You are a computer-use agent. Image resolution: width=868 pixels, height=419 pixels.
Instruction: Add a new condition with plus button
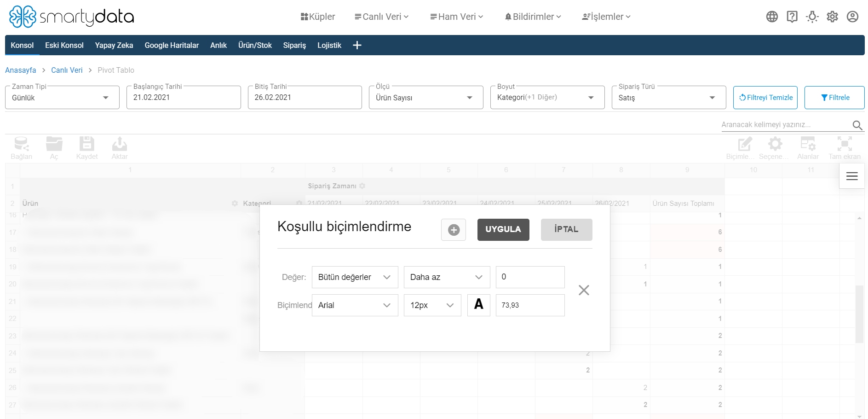454,230
